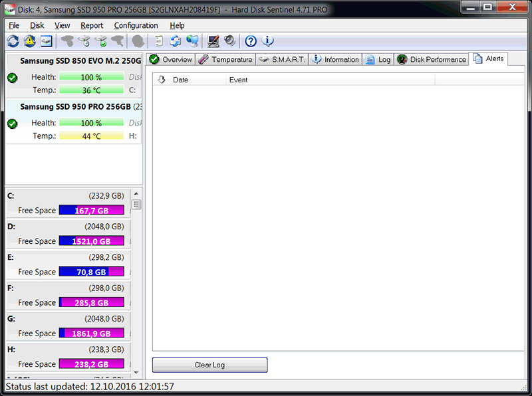Click the blue-framed disk drive toolbar icon

[x=47, y=41]
